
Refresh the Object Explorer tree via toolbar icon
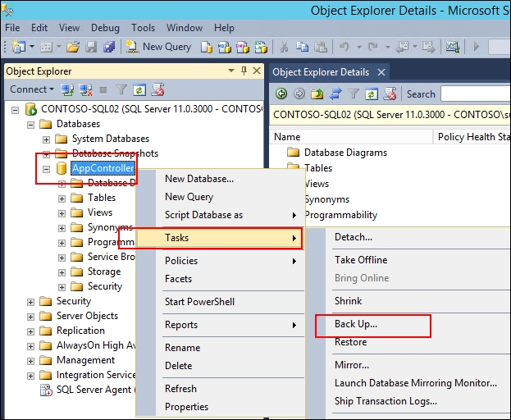(x=140, y=89)
